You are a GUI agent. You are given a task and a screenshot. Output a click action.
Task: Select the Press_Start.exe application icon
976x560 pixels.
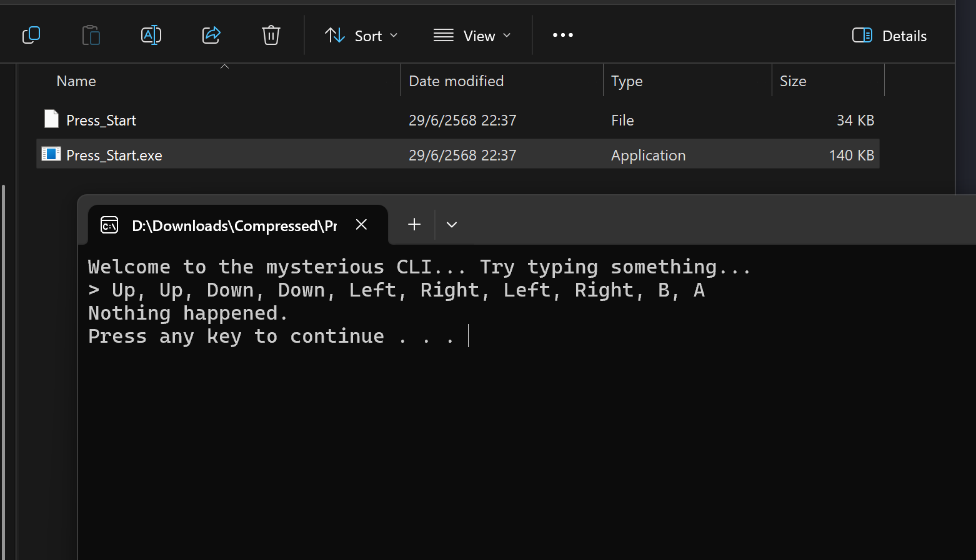tap(51, 154)
